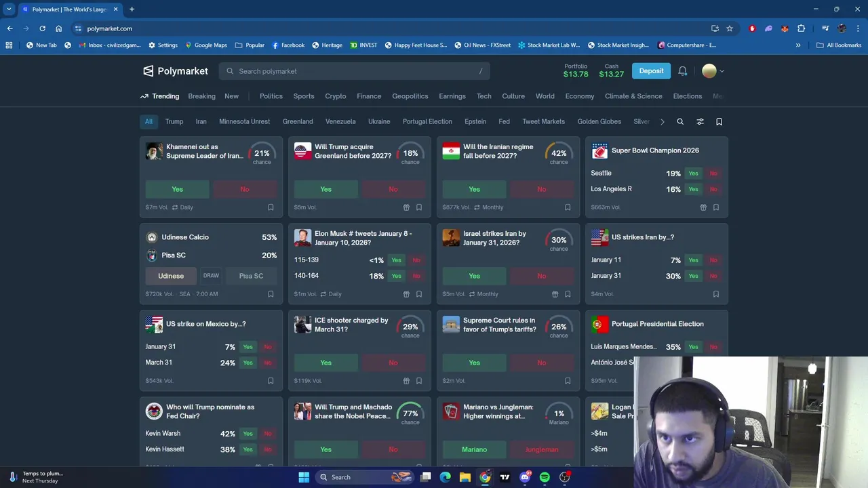Open the Chrome extensions puzzle icon
868x488 pixels.
coord(802,28)
